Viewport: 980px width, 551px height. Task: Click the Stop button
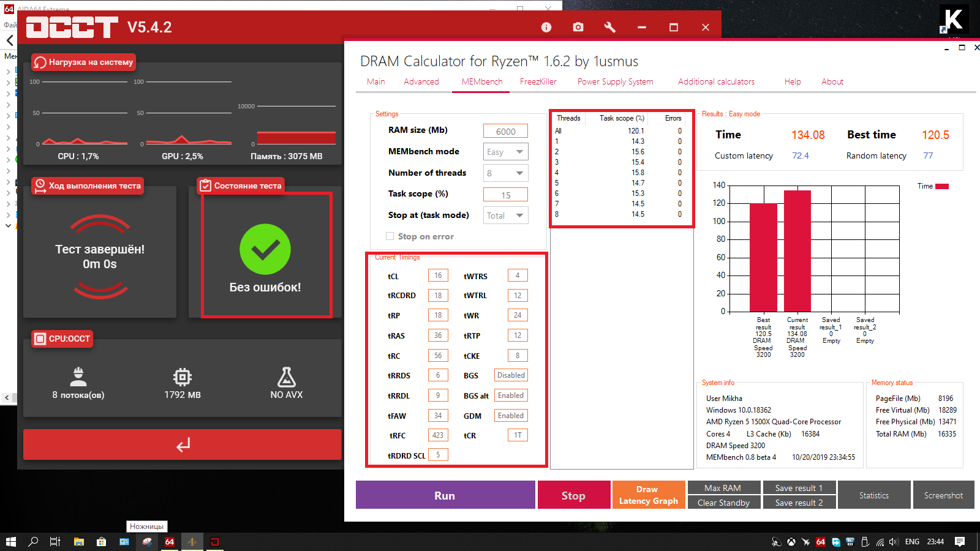pos(574,495)
